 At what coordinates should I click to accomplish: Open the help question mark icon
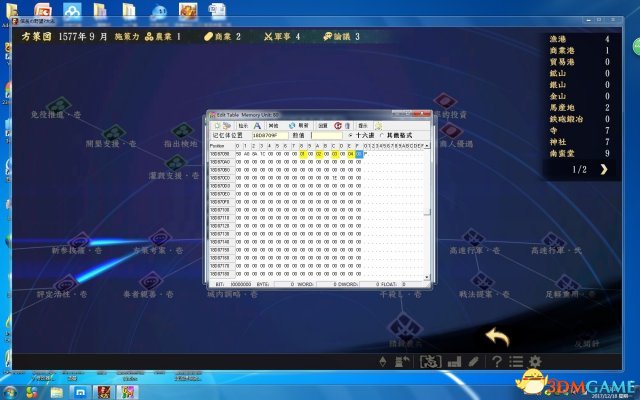coord(497,361)
